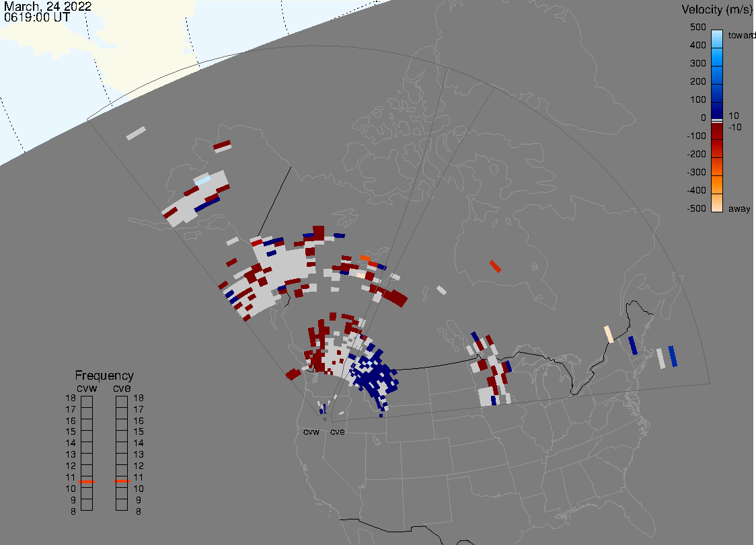Click the -400 value on the velocity scale
Screen dimensions: 756x545
(696, 190)
